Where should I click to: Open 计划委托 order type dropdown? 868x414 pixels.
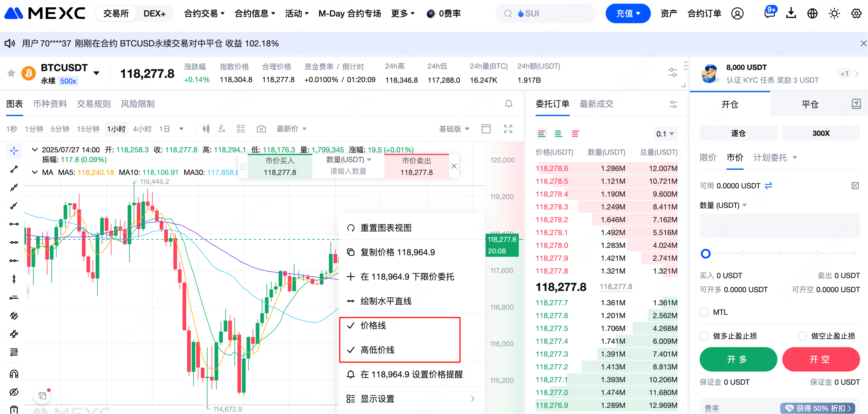pyautogui.click(x=775, y=157)
